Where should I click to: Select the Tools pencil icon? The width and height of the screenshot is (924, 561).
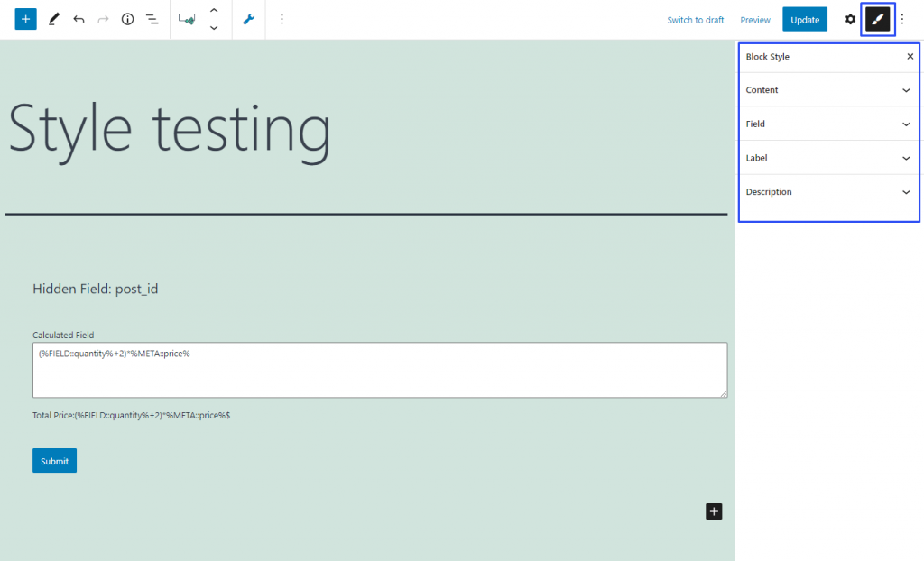coord(53,20)
